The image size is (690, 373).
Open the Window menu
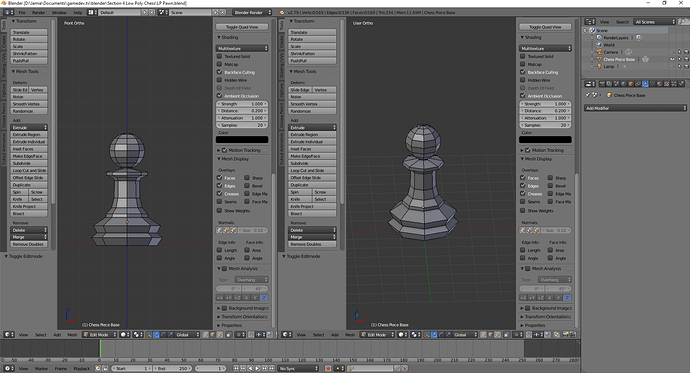[59, 12]
